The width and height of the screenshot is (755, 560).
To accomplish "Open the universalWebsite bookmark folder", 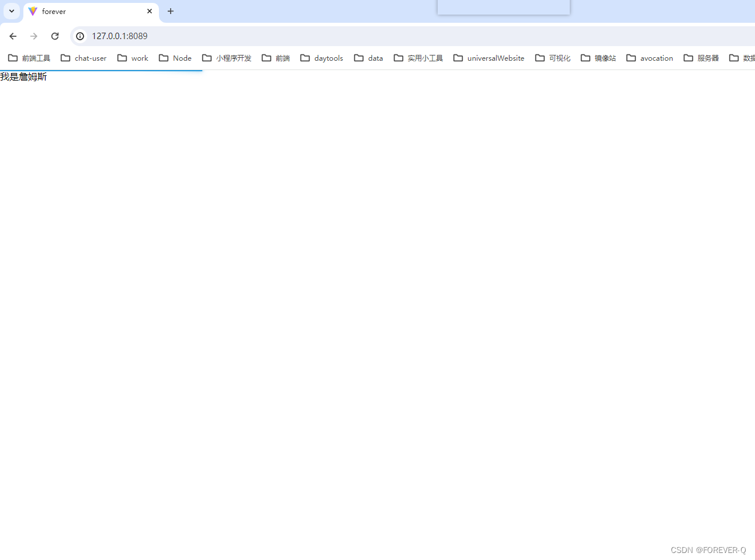I will [489, 58].
